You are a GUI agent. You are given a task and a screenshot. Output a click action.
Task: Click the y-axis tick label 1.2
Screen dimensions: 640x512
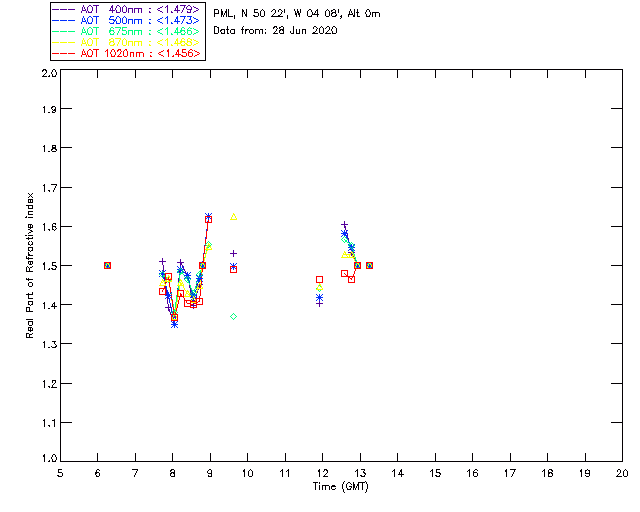49,384
